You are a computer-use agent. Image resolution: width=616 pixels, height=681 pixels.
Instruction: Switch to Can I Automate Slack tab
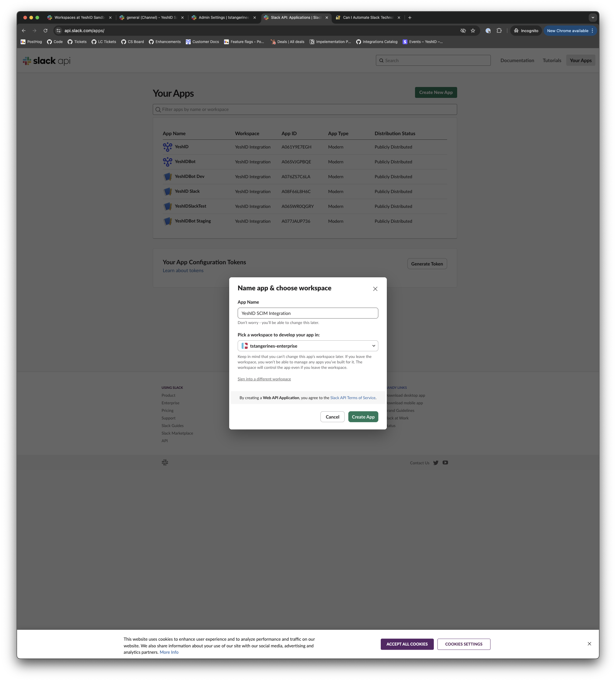click(368, 18)
